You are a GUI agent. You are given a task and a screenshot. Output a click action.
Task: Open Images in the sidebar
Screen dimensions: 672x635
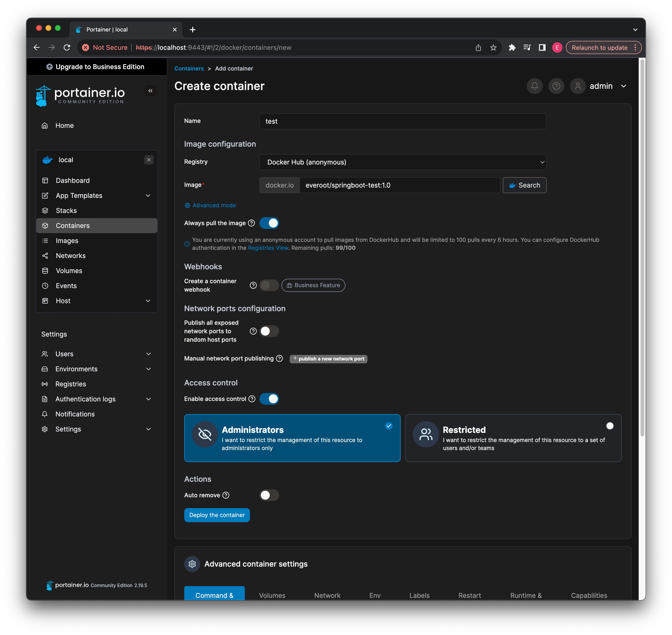[x=96, y=241]
